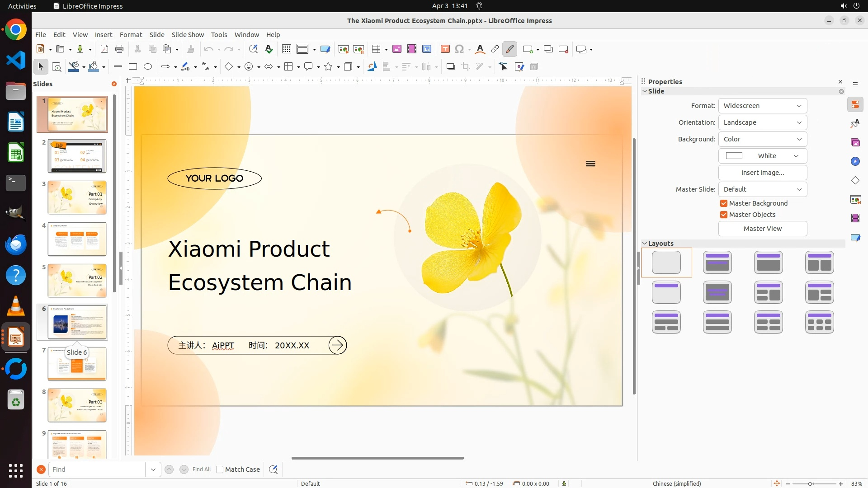Screen dimensions: 868x488
Task: Select the Rectangle drawing tool
Action: pos(133,67)
